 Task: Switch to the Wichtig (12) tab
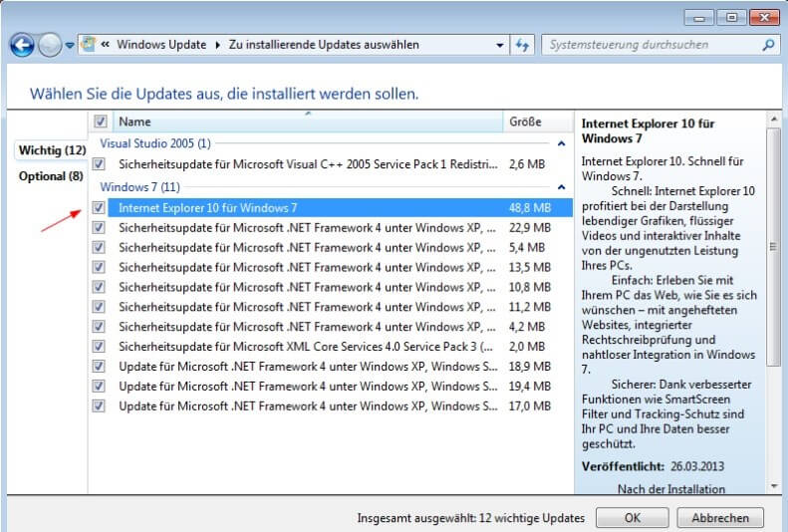[52, 150]
